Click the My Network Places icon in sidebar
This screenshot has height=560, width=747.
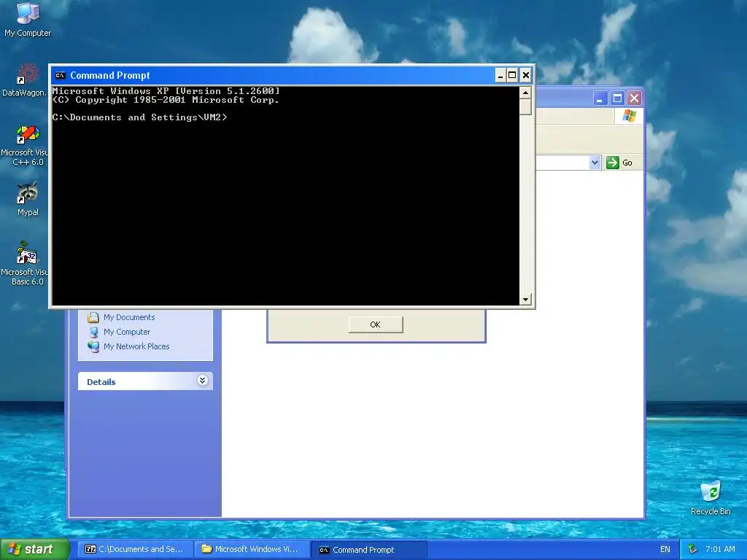(93, 346)
